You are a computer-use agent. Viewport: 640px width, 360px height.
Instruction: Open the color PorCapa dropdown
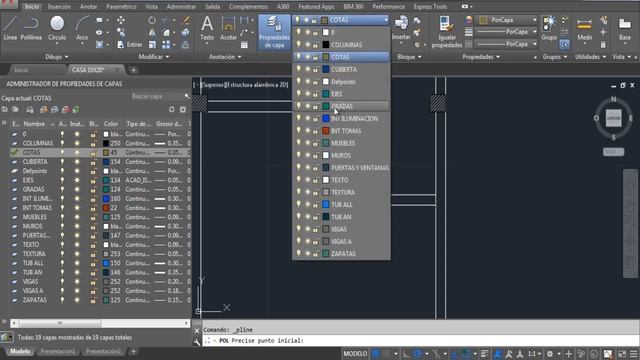pos(534,20)
